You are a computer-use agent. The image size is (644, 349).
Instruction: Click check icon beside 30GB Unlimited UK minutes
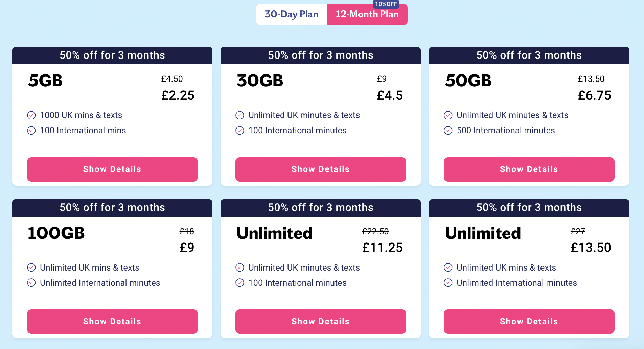240,115
